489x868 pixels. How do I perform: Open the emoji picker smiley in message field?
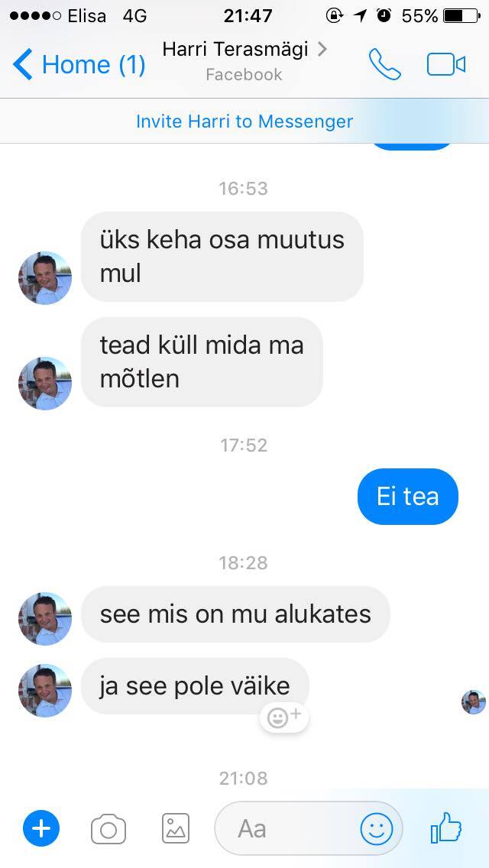tap(377, 829)
